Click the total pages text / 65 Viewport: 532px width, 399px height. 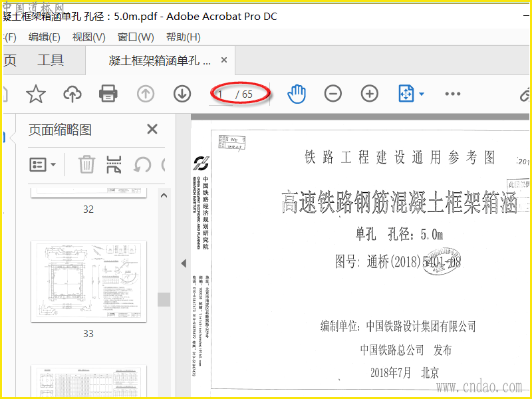244,94
